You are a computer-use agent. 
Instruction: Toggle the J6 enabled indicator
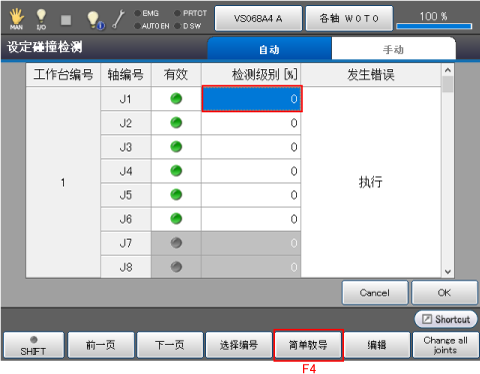coord(176,219)
